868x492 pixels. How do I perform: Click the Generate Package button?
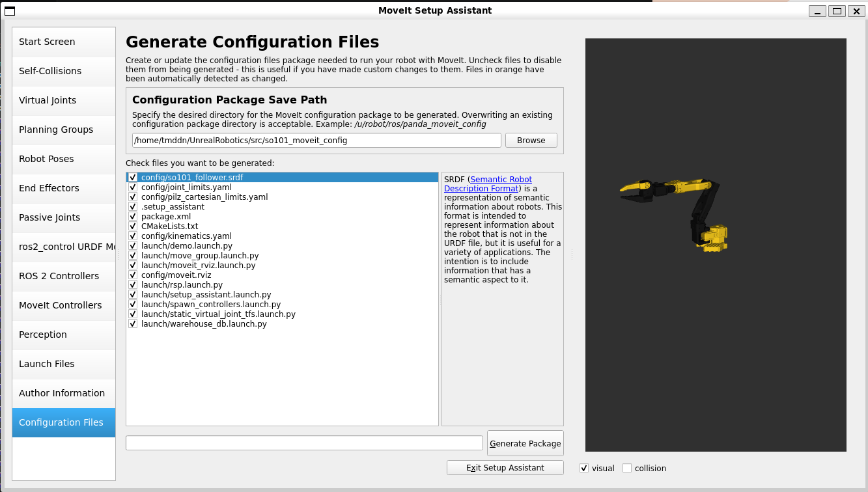point(525,443)
